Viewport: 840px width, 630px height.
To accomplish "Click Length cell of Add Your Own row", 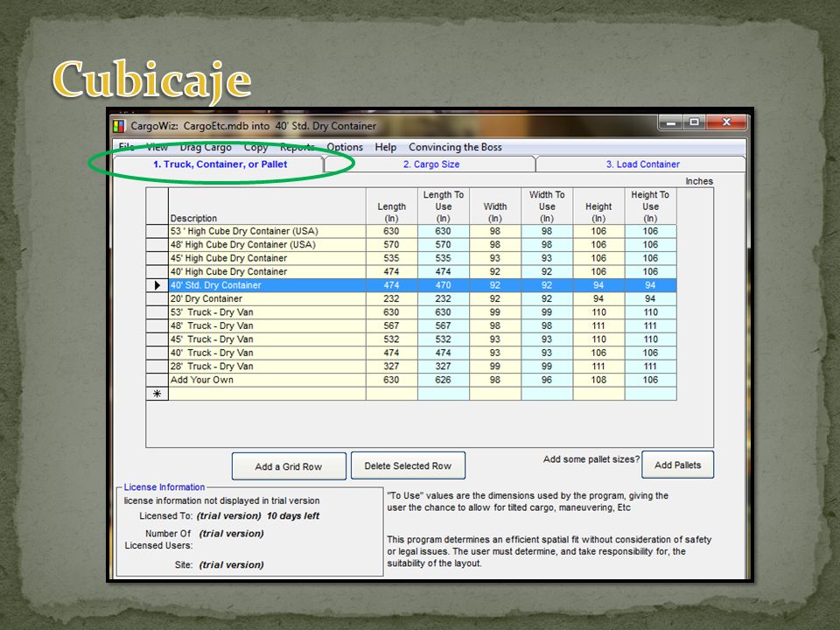I will (x=392, y=380).
